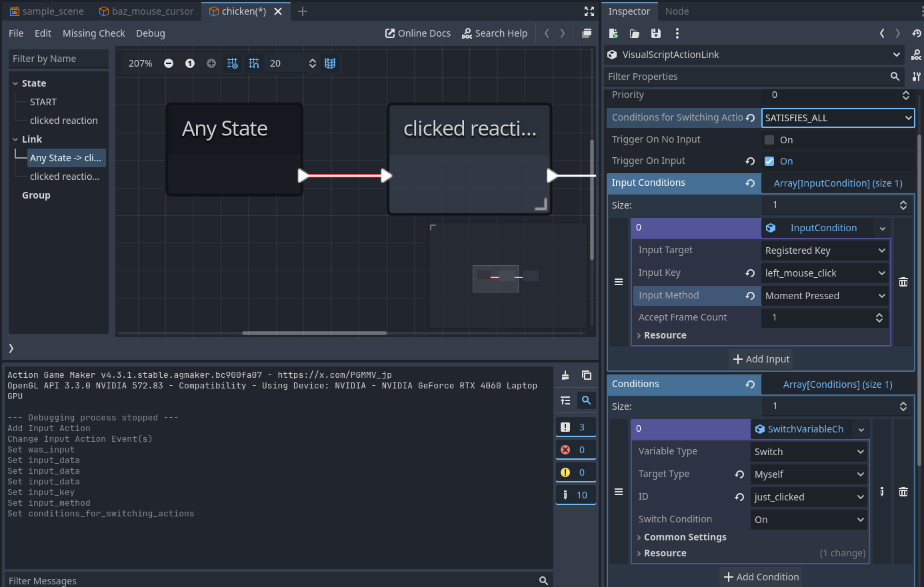Enter distraction-free mode icon
This screenshot has width=924, height=587.
(x=589, y=11)
